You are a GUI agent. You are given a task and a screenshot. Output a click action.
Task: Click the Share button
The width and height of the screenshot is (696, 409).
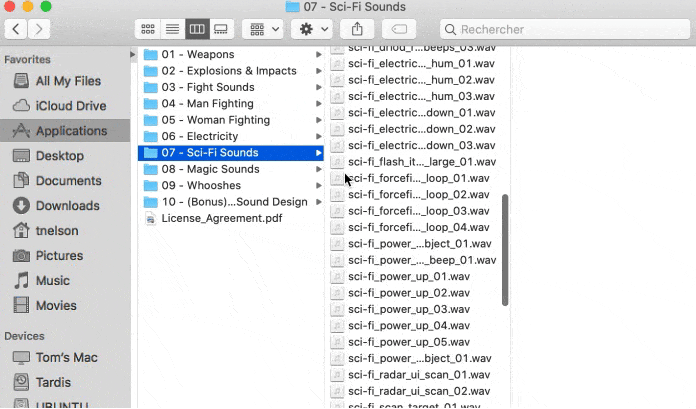357,29
